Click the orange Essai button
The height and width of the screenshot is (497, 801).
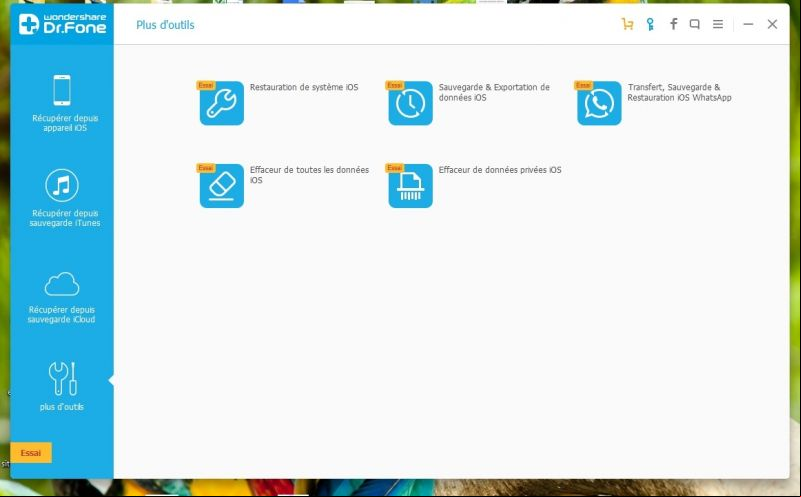31,453
